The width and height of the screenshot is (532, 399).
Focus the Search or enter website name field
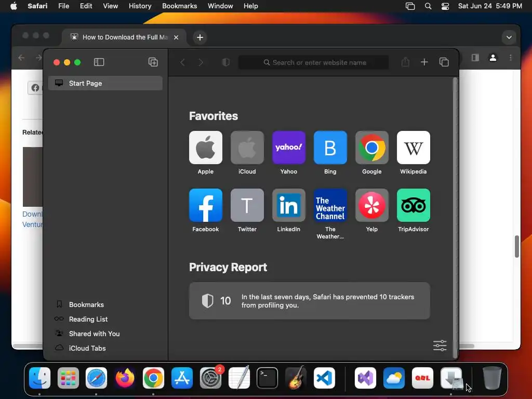pyautogui.click(x=314, y=62)
